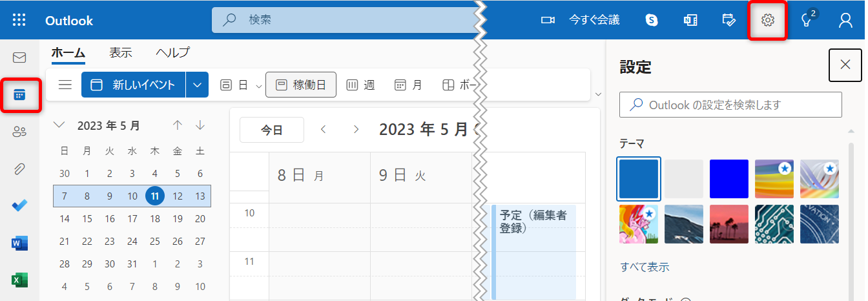Click the video camera meeting icon
Viewport: 868px width, 301px height.
tap(548, 20)
